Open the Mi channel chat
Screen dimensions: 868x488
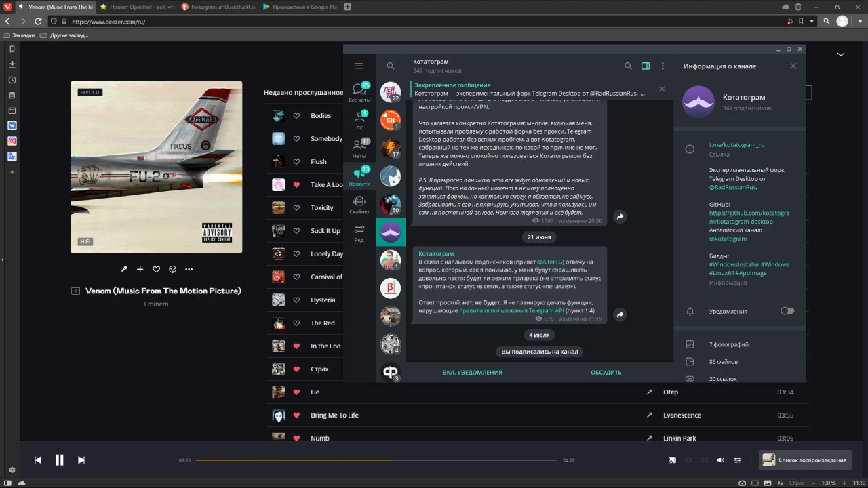pyautogui.click(x=391, y=120)
